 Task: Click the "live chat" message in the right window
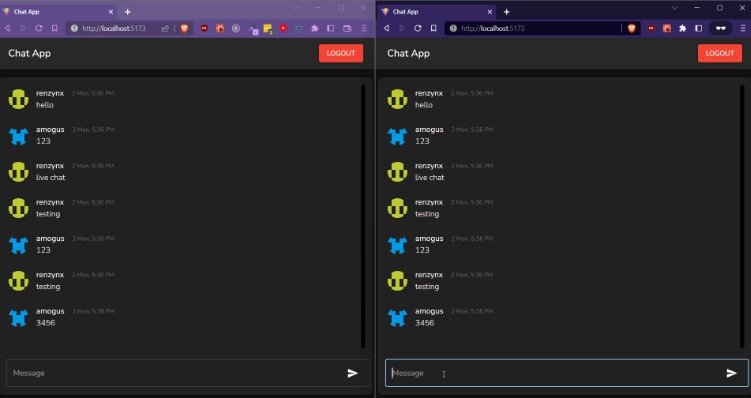click(x=430, y=177)
